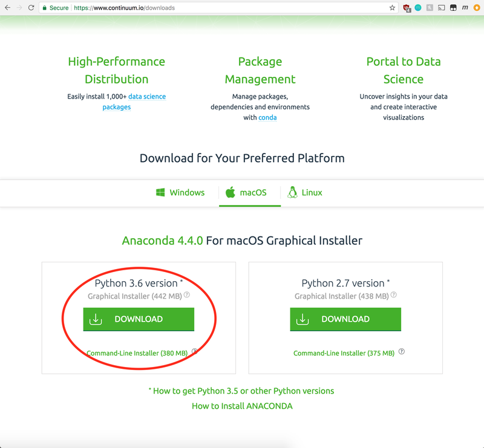This screenshot has width=484, height=448.
Task: Get the Command-Line Installer (375 MB)
Action: (x=344, y=353)
